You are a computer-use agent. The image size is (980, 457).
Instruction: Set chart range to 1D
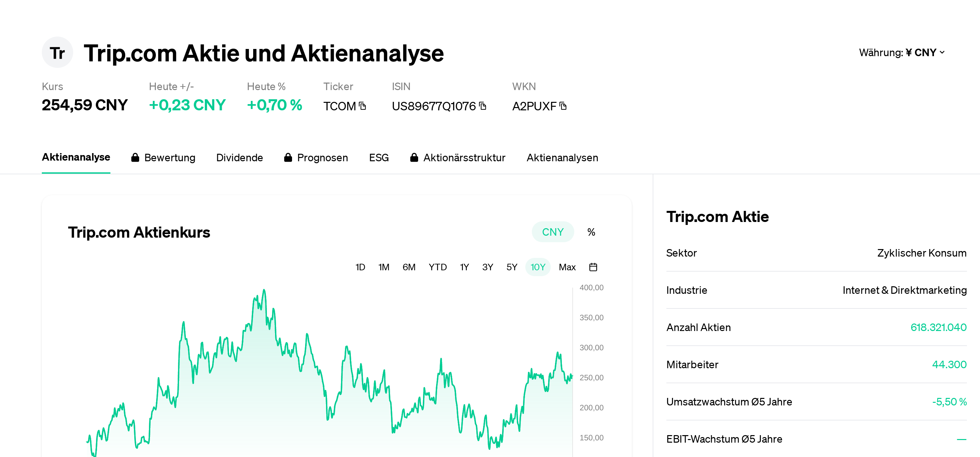(x=360, y=267)
